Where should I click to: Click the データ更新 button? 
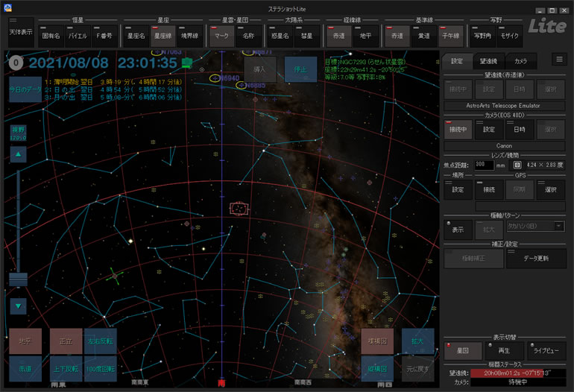[x=535, y=259]
